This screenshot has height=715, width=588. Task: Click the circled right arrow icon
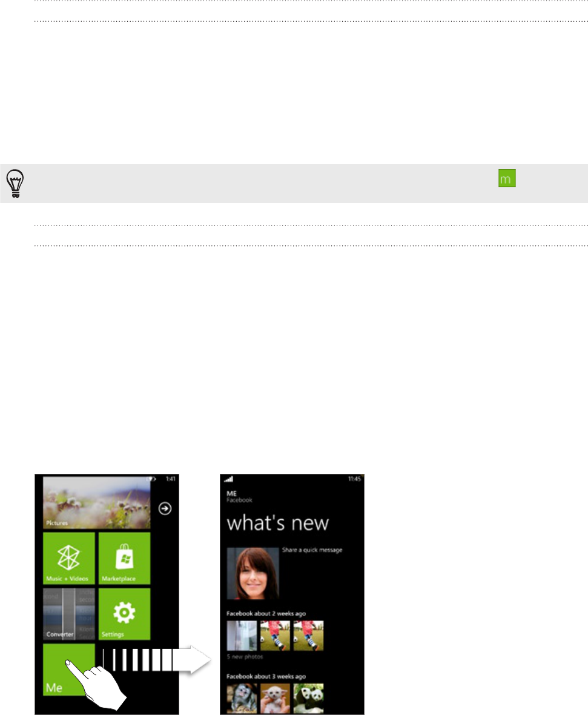pyautogui.click(x=165, y=508)
